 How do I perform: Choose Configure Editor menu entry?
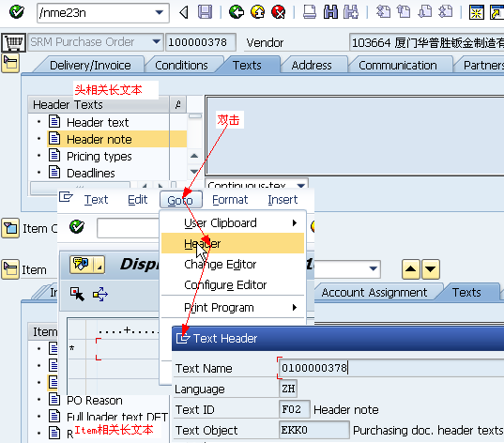(233, 284)
